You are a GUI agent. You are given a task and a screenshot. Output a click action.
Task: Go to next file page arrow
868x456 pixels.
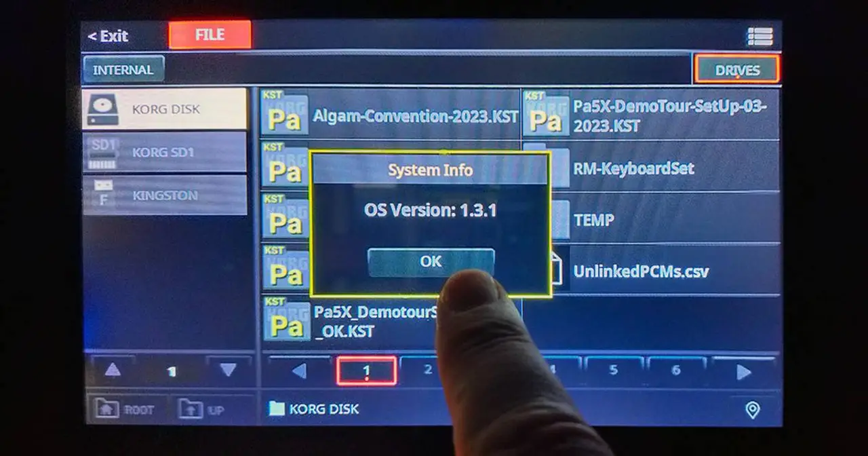[744, 372]
